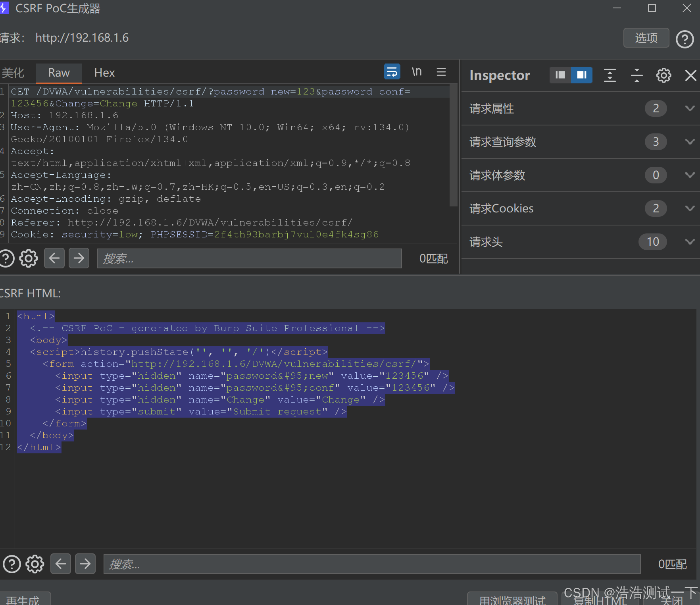
Task: Click the password_new hidden input line
Action: point(252,376)
